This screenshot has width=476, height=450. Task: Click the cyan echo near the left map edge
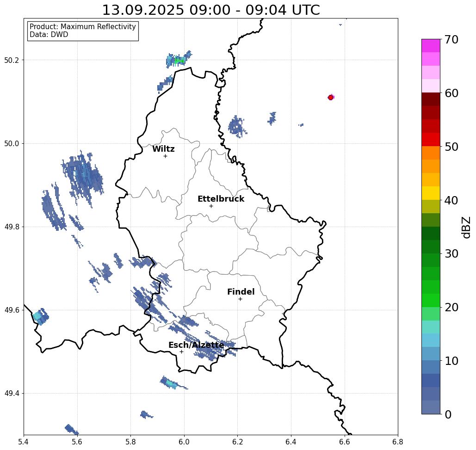37,316
